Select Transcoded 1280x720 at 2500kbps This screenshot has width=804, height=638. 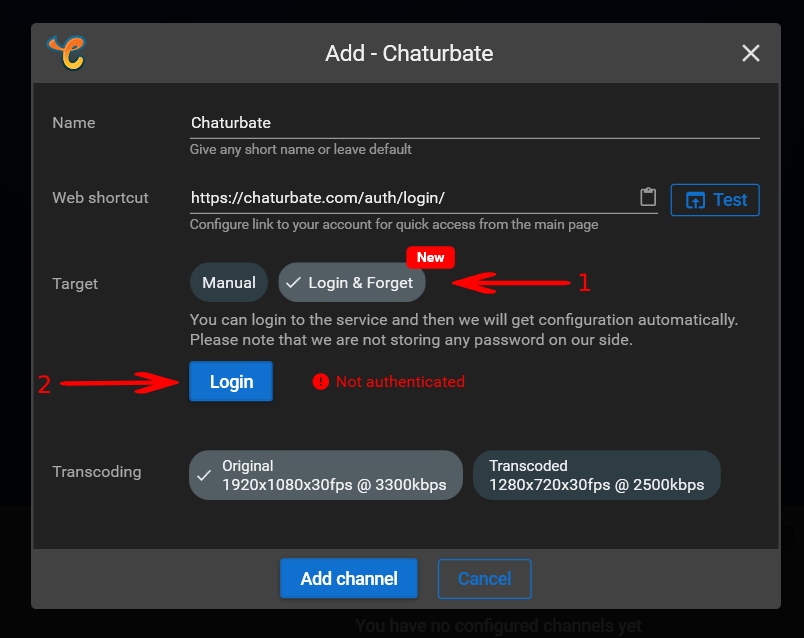tap(596, 475)
